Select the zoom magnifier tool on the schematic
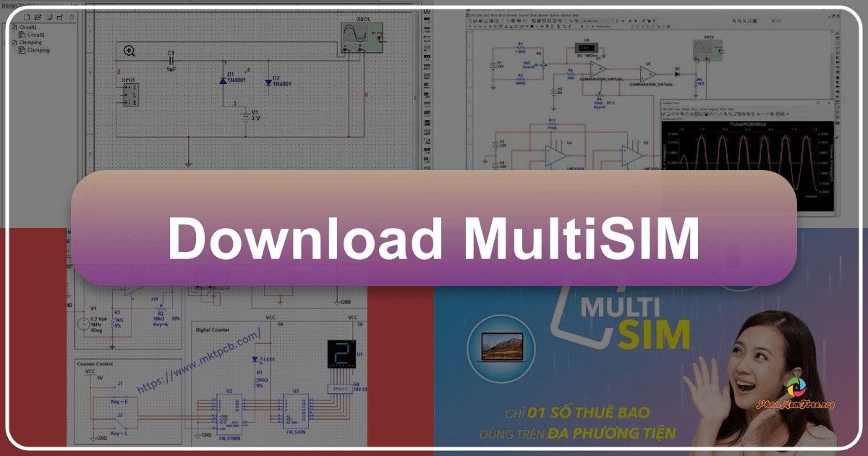The width and height of the screenshot is (868, 456). (x=129, y=51)
